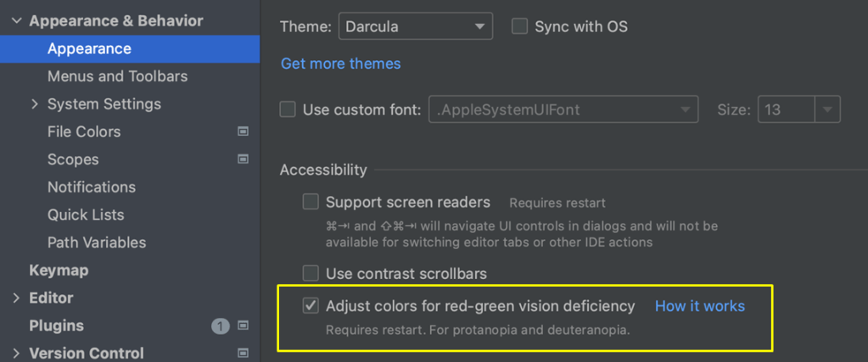Screen dimensions: 868x362
Task: Open the Theme dropdown showing Darcula
Action: click(416, 26)
